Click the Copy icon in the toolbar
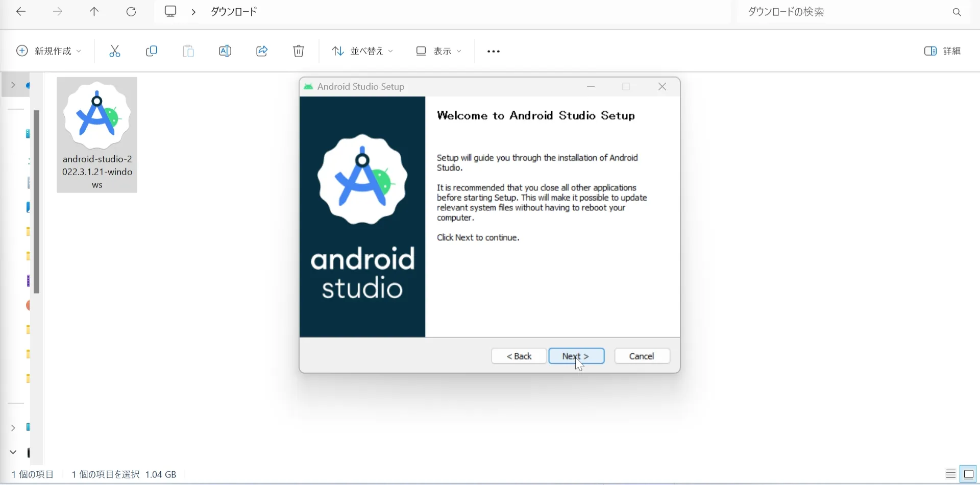The width and height of the screenshot is (980, 485). tap(152, 51)
